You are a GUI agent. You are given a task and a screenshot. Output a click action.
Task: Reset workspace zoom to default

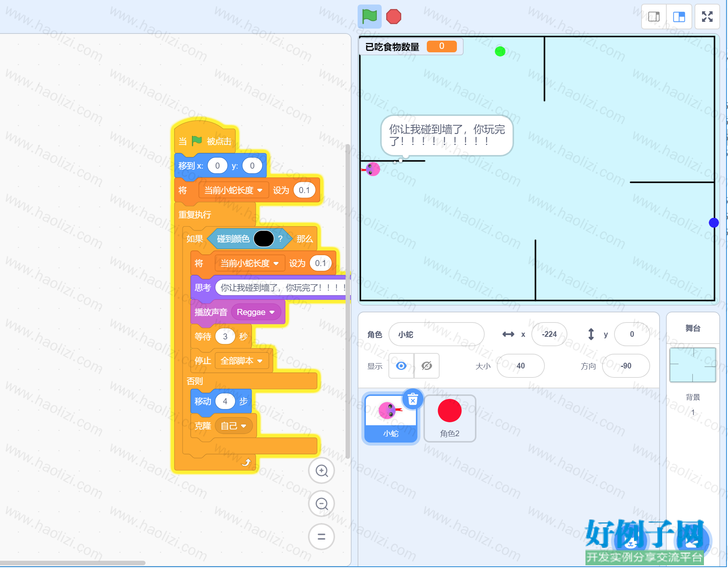click(x=322, y=536)
